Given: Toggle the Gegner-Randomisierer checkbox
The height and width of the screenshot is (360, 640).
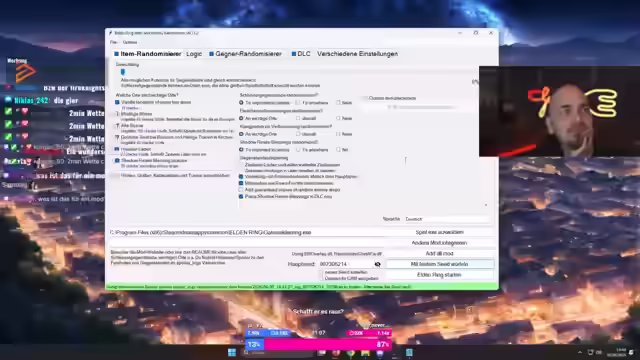Looking at the screenshot, I should tap(211, 54).
